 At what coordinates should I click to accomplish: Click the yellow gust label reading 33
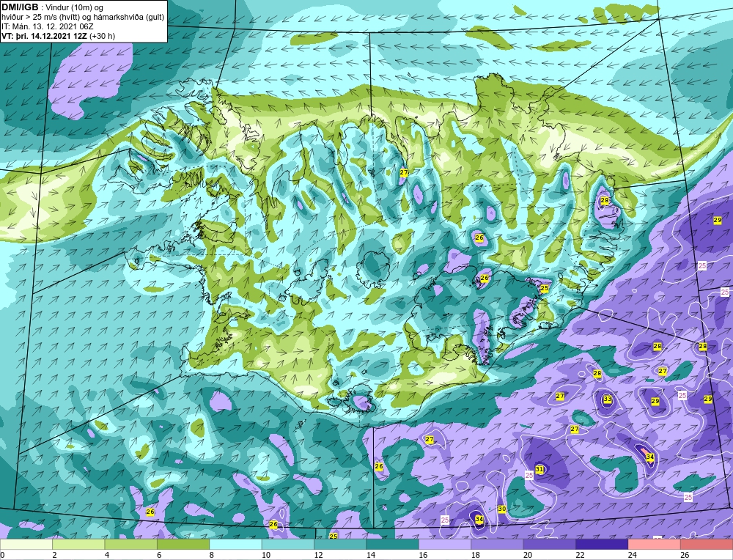607,399
